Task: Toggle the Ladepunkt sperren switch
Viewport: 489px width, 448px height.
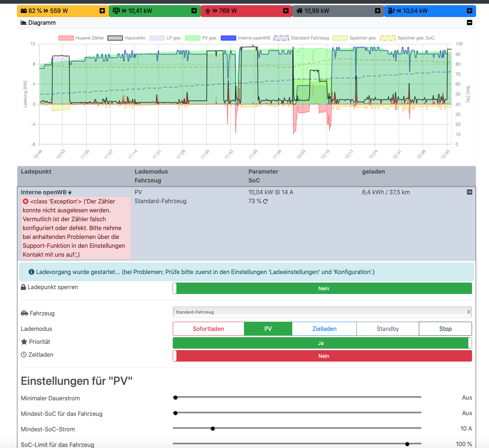Action: pos(322,288)
